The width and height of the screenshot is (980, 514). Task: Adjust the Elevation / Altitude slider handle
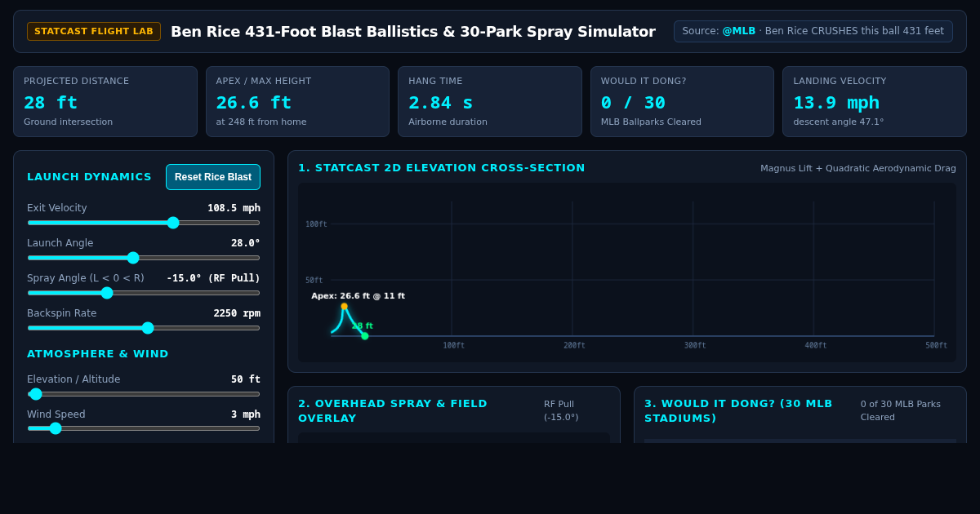(36, 394)
